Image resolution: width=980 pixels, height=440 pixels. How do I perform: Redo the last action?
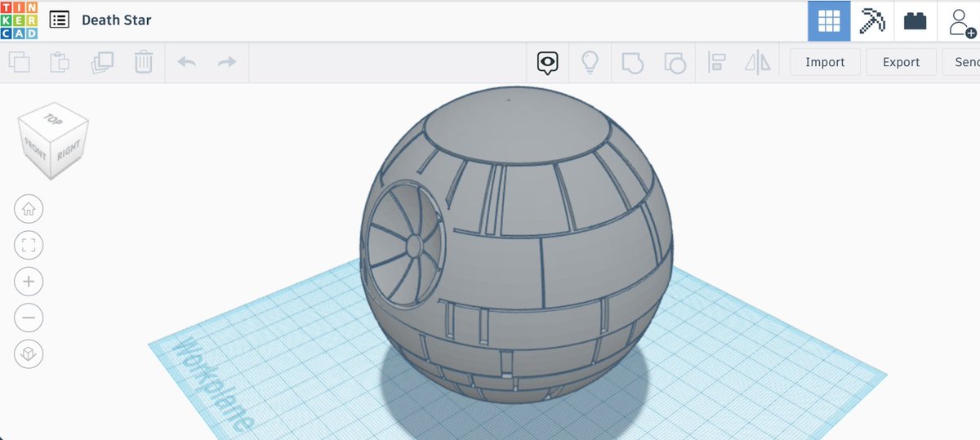(227, 62)
